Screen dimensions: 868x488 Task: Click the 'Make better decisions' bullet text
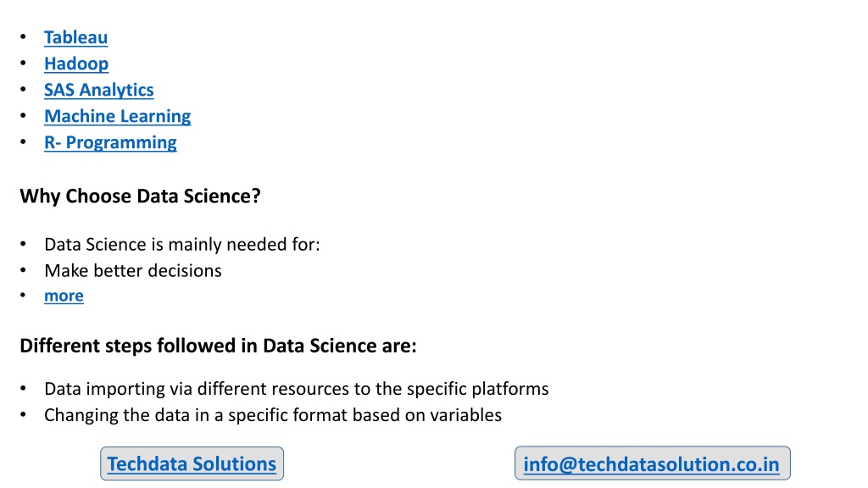pyautogui.click(x=133, y=270)
